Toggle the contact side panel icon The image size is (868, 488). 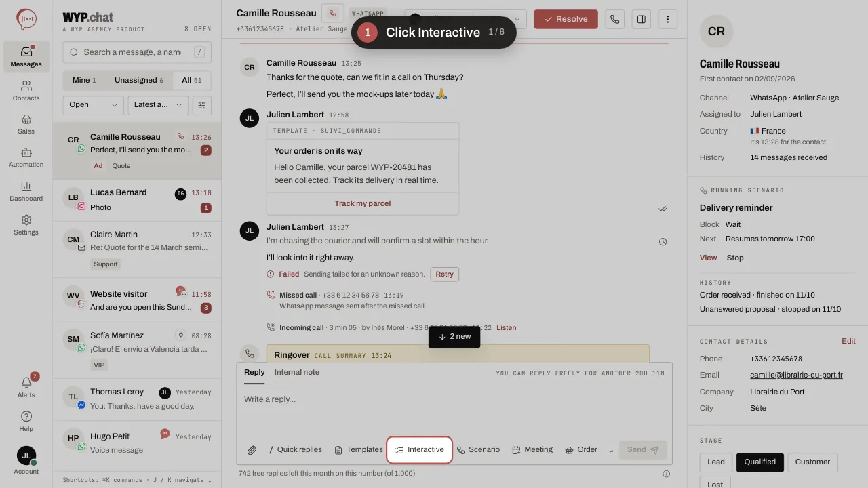coord(642,19)
